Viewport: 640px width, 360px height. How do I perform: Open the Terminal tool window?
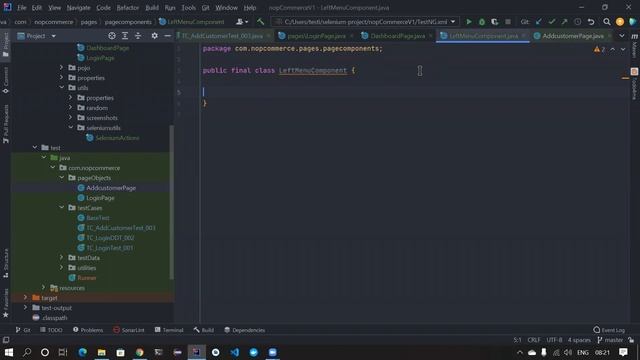coord(169,330)
